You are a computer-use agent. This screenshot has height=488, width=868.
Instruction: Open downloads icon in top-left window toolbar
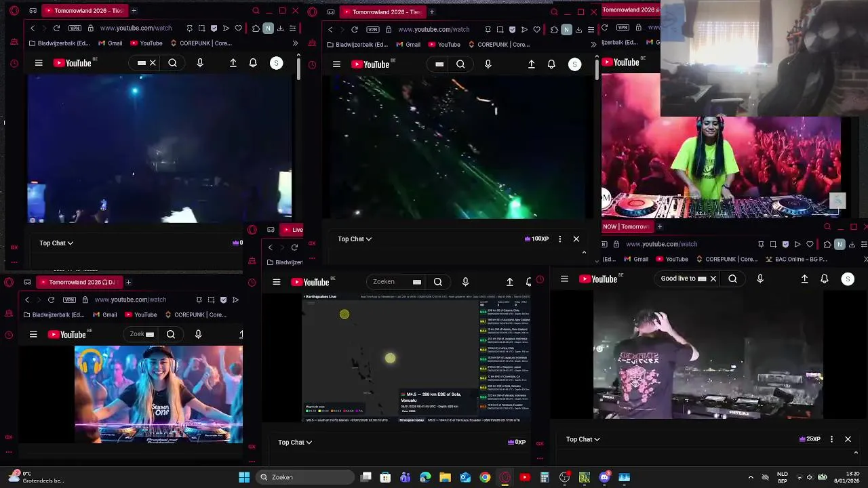[x=280, y=28]
